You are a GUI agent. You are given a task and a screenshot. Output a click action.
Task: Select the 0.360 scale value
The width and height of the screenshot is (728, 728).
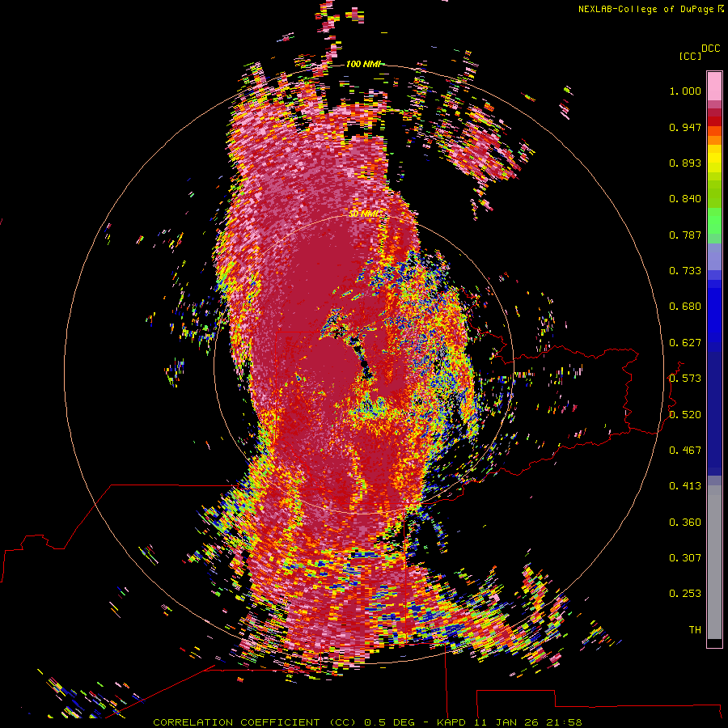click(685, 523)
